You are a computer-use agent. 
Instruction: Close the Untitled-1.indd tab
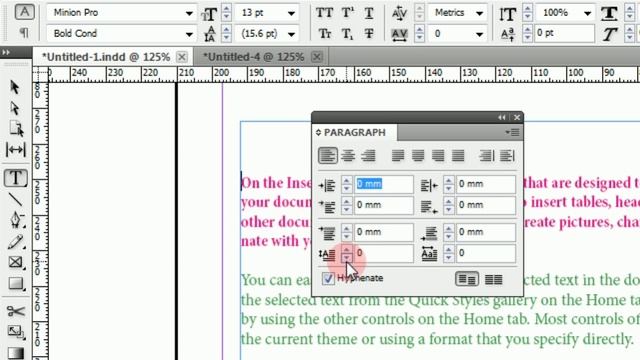pos(182,57)
